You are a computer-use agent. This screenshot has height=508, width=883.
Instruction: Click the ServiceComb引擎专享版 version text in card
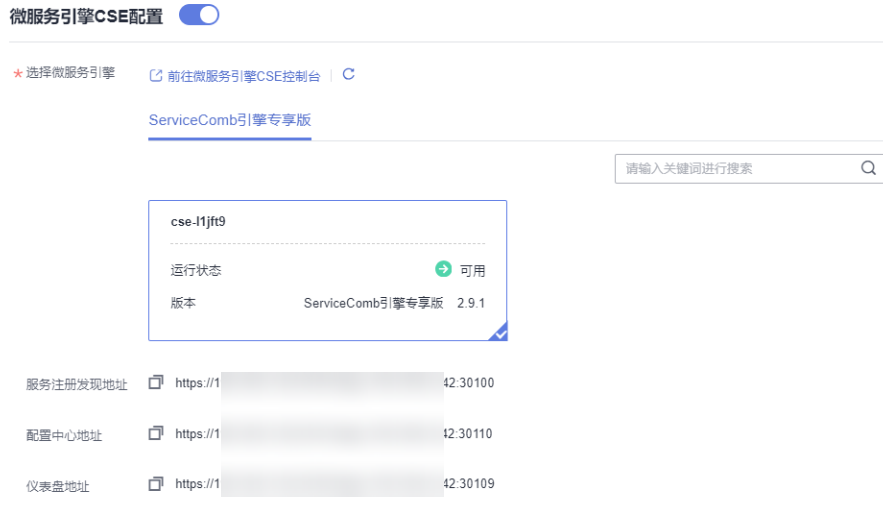pyautogui.click(x=373, y=303)
